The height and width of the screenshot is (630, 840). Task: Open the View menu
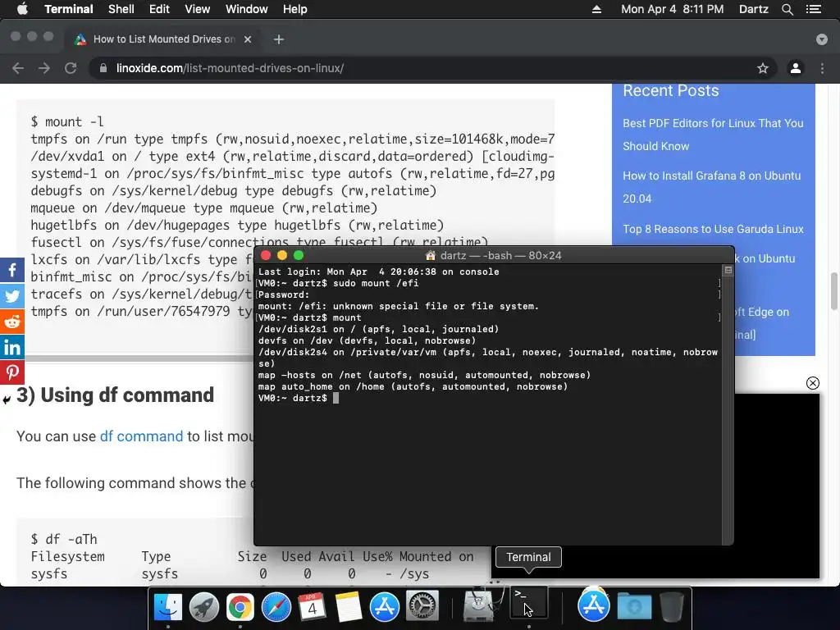point(197,9)
